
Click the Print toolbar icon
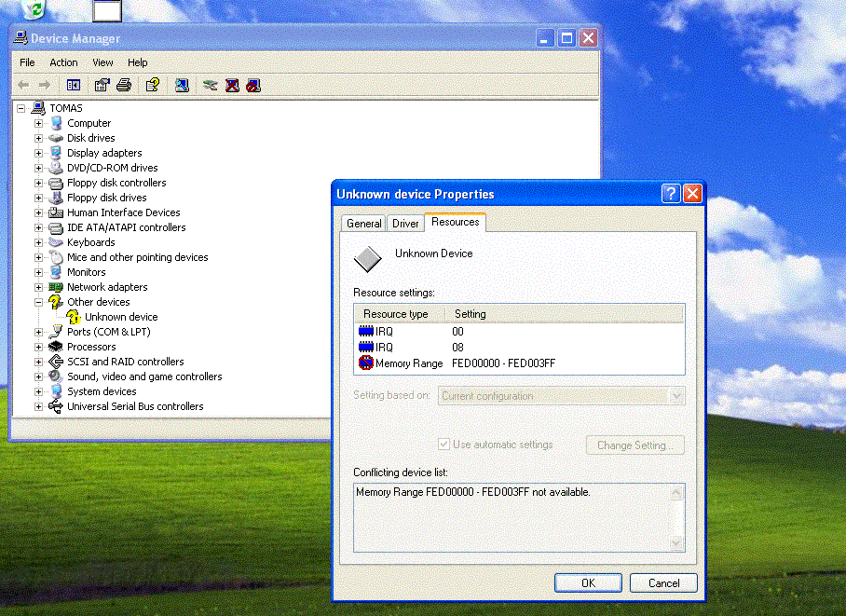pos(124,86)
